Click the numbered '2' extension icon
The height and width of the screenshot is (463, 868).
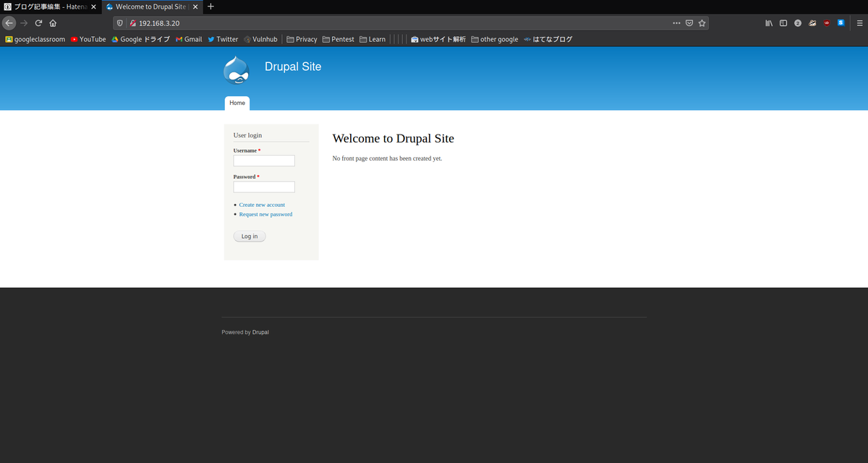[x=798, y=22]
